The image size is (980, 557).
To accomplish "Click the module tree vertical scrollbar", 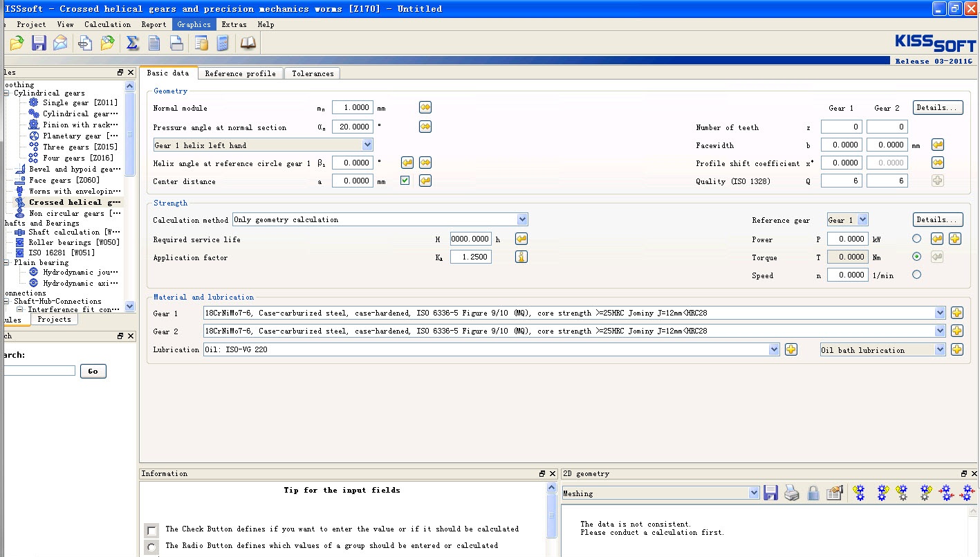I will pos(129,196).
